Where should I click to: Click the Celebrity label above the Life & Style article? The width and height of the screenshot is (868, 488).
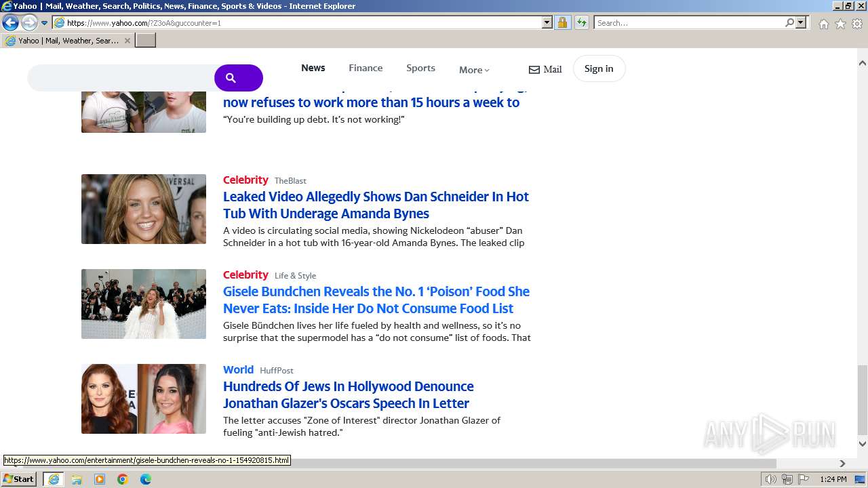pyautogui.click(x=245, y=274)
